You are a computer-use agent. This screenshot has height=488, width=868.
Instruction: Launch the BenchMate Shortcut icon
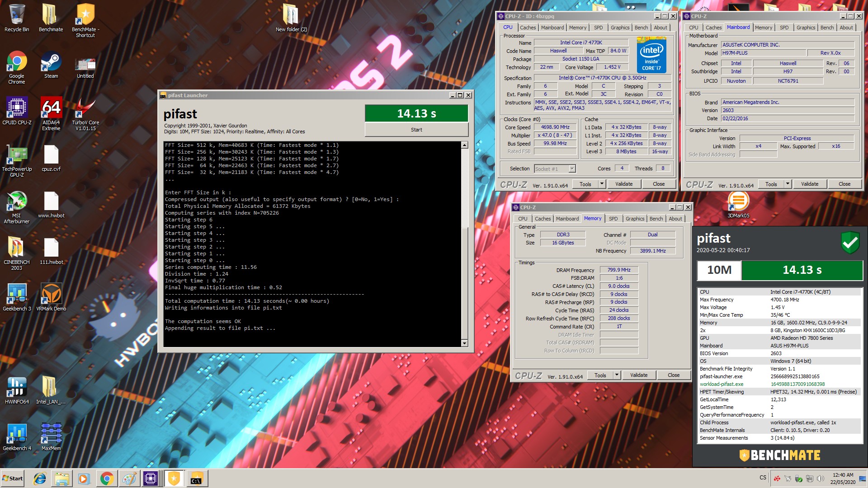click(x=85, y=20)
